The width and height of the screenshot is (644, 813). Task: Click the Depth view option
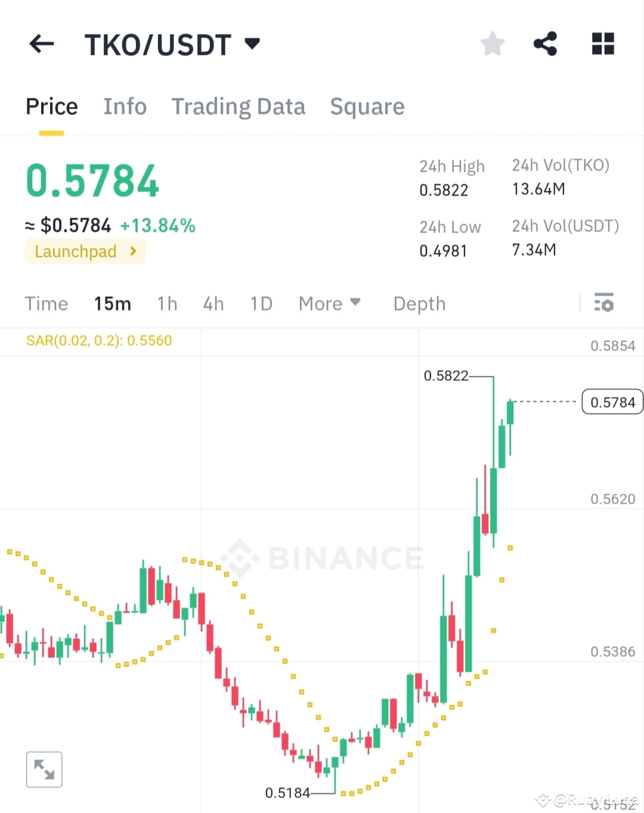tap(419, 303)
